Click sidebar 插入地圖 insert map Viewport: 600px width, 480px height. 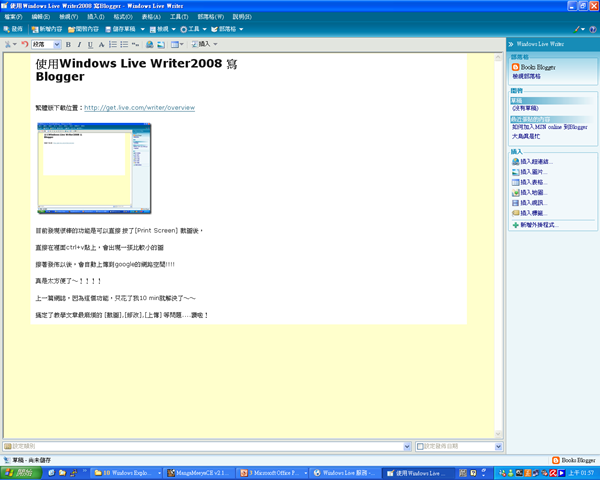point(530,193)
